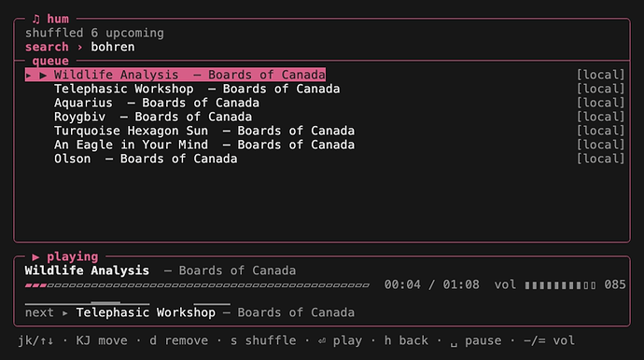Click the pause hint in the footer

point(476,340)
